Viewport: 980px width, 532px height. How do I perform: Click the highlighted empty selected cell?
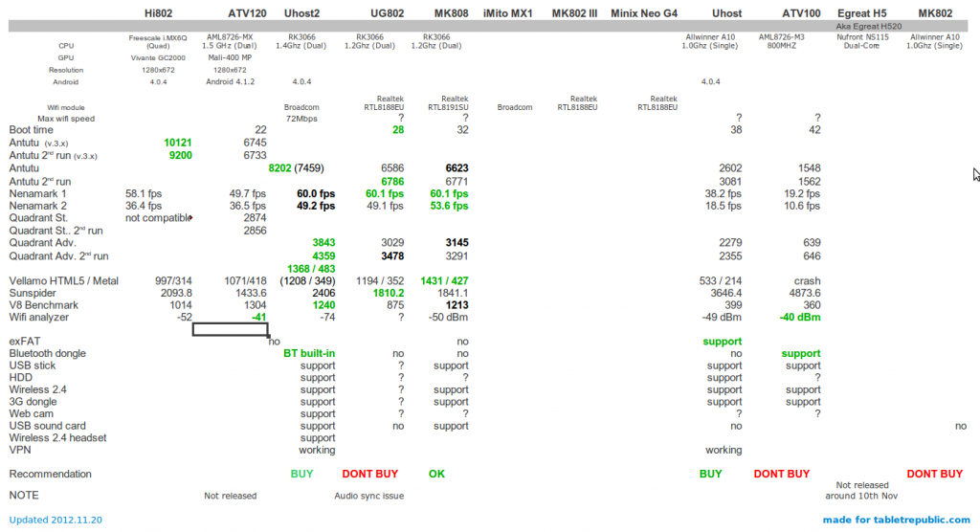230,329
